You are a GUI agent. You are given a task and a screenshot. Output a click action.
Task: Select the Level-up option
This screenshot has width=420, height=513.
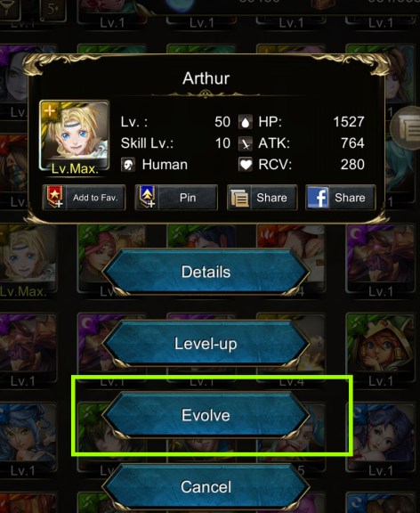click(206, 344)
